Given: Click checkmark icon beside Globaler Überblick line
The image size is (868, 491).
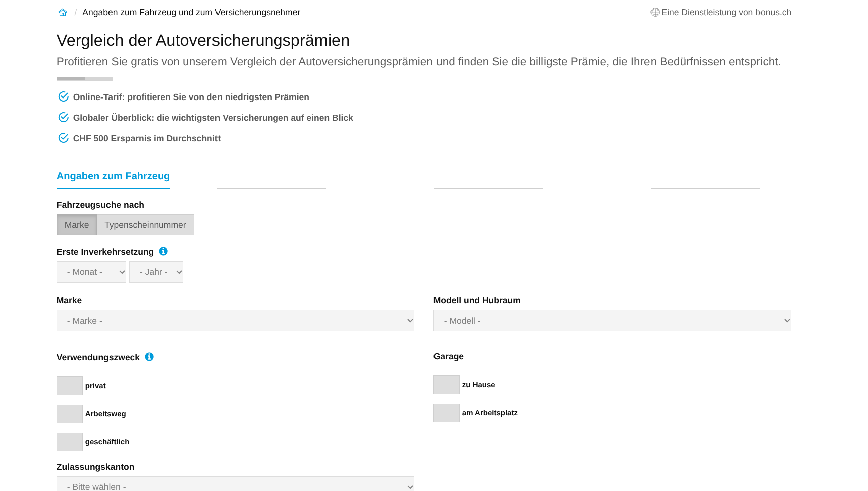Looking at the screenshot, I should pyautogui.click(x=64, y=117).
